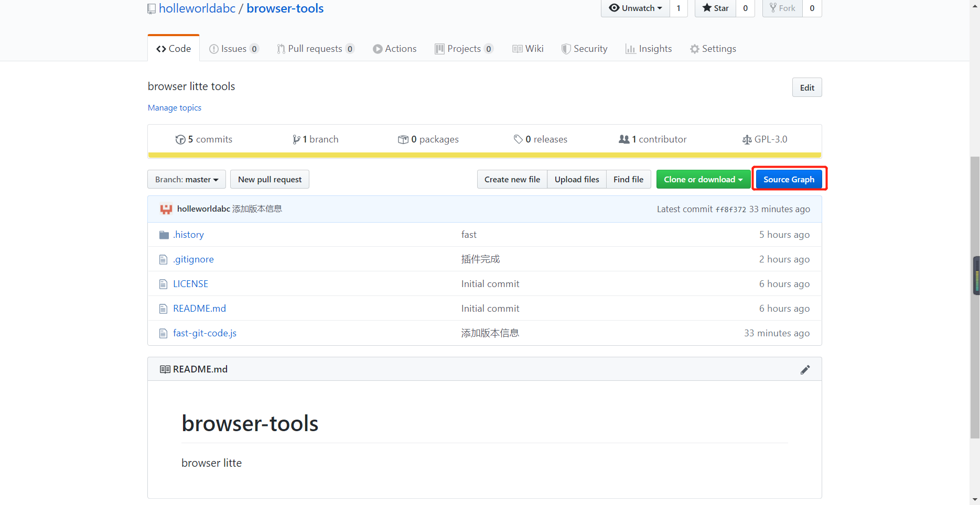Open the .history folder
Screen dimensions: 980x505
click(188, 235)
